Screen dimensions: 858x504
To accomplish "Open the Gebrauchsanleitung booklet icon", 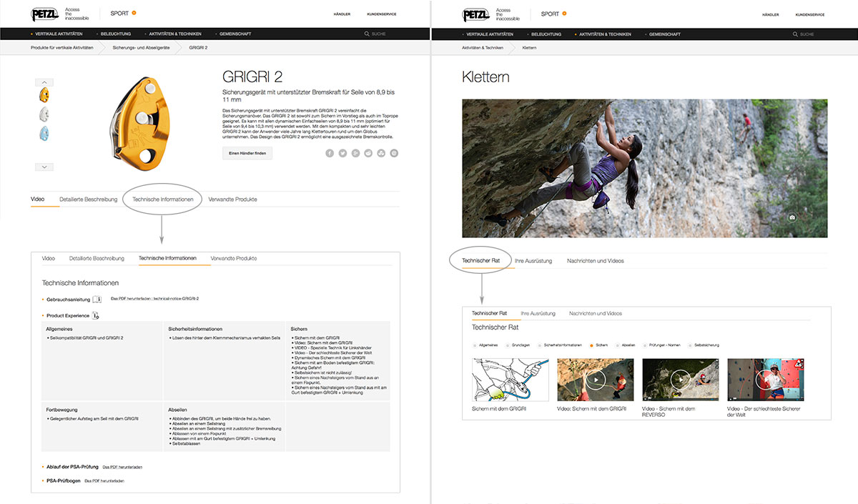I will tap(97, 299).
